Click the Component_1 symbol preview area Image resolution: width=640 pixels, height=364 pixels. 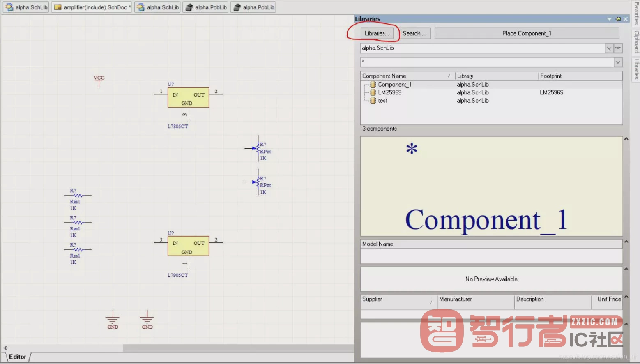491,186
